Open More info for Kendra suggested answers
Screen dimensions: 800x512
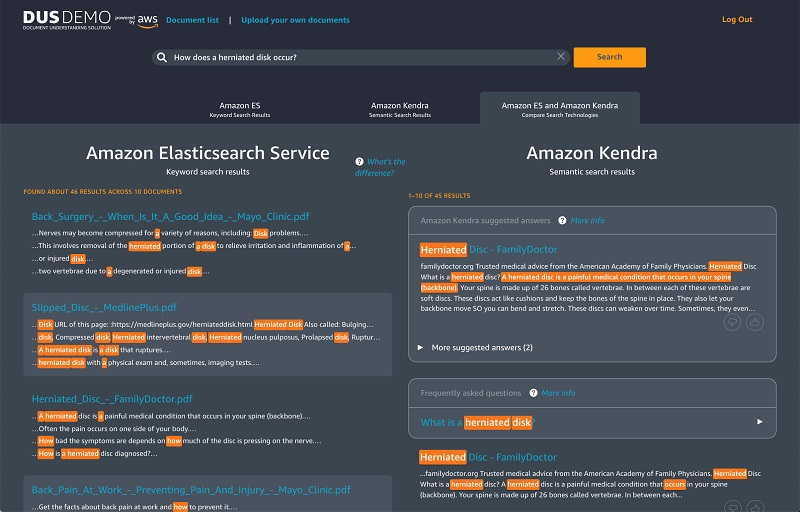coord(587,220)
